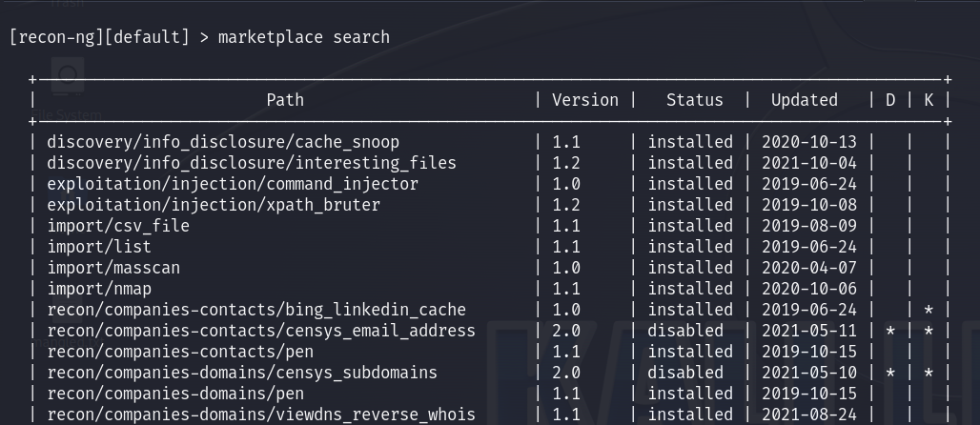Click the Updated column header

(x=805, y=100)
